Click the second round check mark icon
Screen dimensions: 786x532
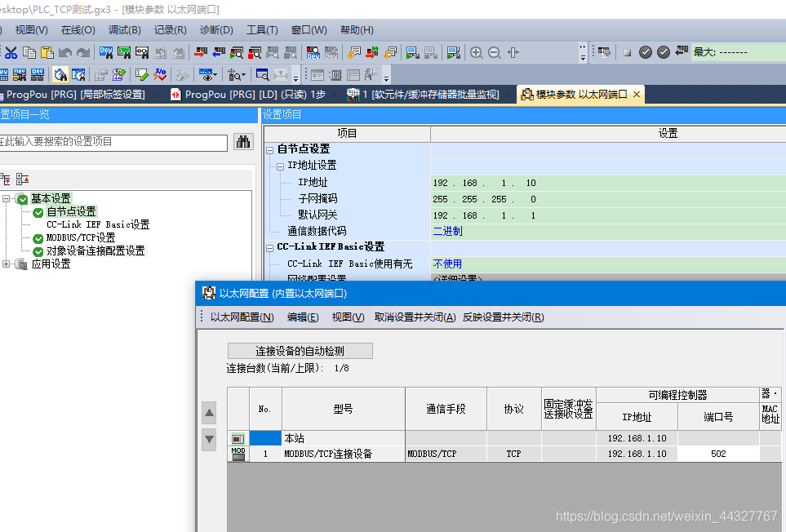click(664, 52)
